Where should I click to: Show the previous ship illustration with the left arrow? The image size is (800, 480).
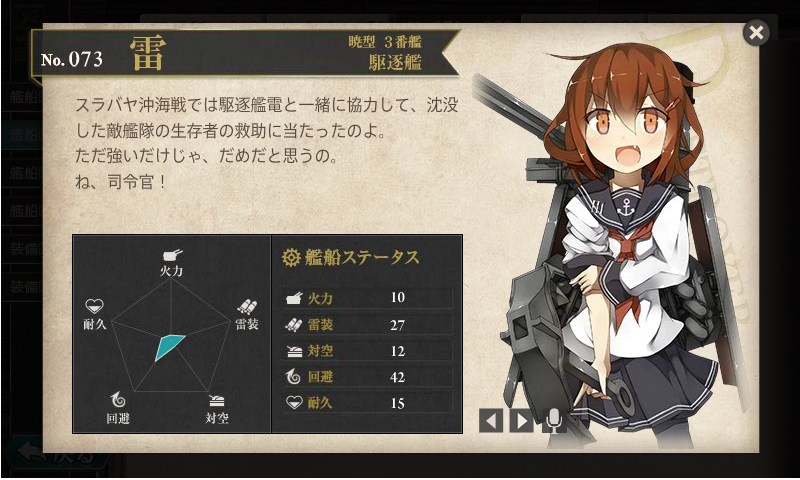491,421
